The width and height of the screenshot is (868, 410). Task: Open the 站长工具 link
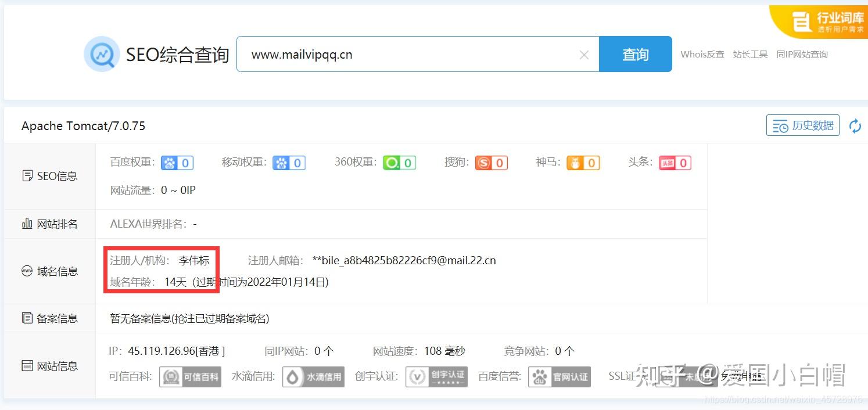(751, 54)
